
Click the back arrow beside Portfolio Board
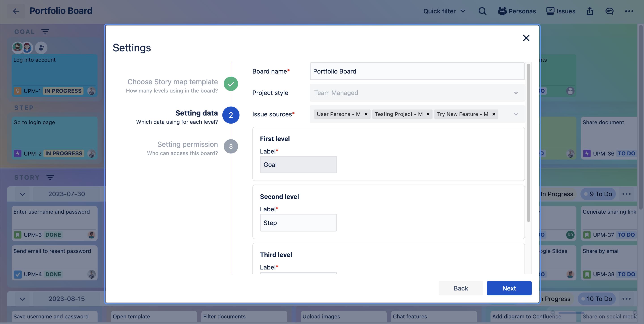16,11
